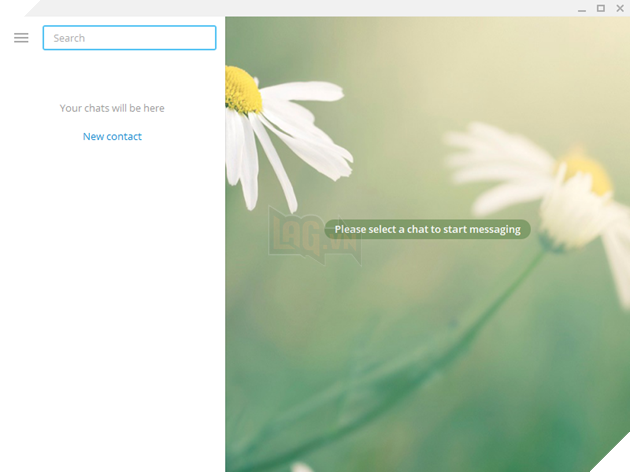Image resolution: width=630 pixels, height=472 pixels.
Task: Close the Telegram window
Action: 619,8
